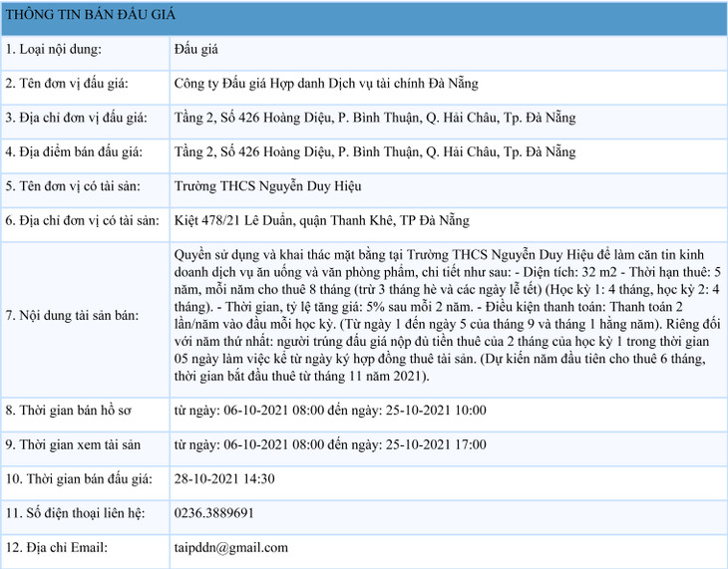Click the email taipddn@gmail.com
This screenshot has height=569, width=728.
tap(230, 547)
